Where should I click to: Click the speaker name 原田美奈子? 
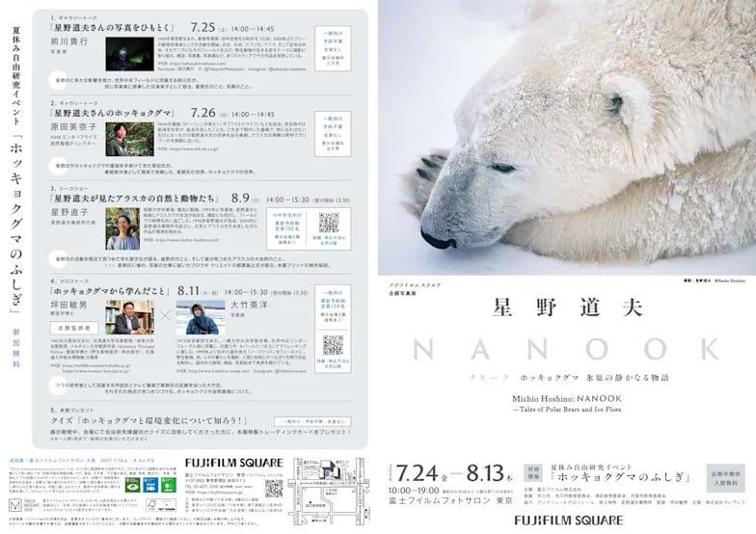point(73,127)
